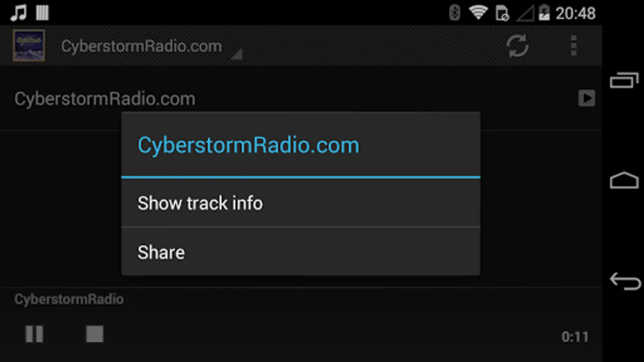
Task: Tap the barcode notification icon
Action: [42, 13]
